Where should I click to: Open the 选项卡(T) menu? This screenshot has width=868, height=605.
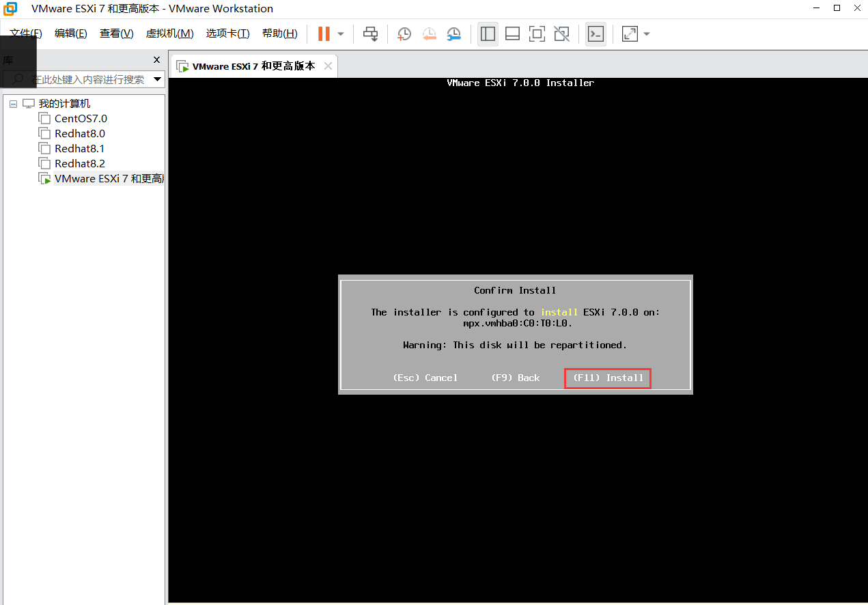[227, 33]
